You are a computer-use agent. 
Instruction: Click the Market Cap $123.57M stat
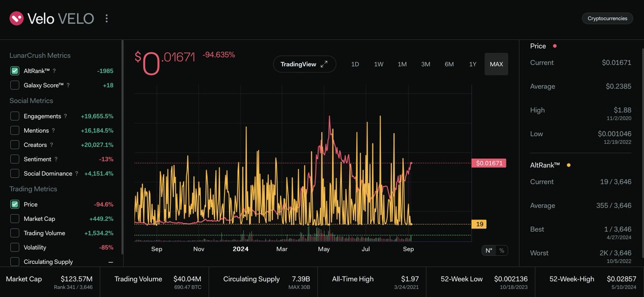[x=49, y=281]
